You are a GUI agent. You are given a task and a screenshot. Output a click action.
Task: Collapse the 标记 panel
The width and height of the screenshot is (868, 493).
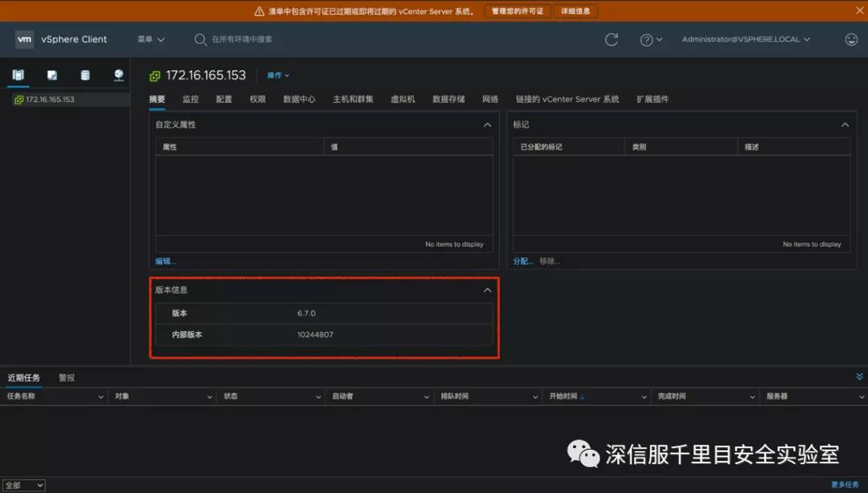(x=845, y=125)
